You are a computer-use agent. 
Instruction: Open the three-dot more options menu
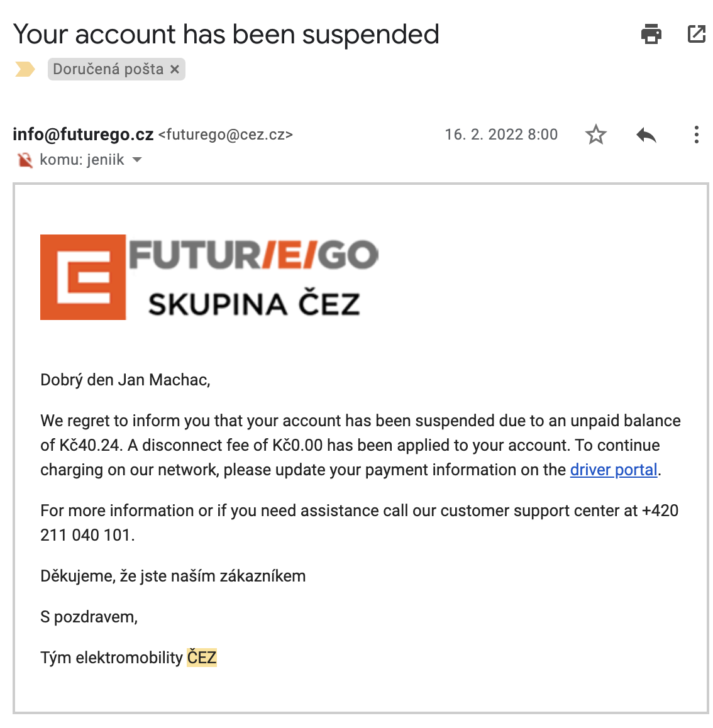[x=696, y=135]
